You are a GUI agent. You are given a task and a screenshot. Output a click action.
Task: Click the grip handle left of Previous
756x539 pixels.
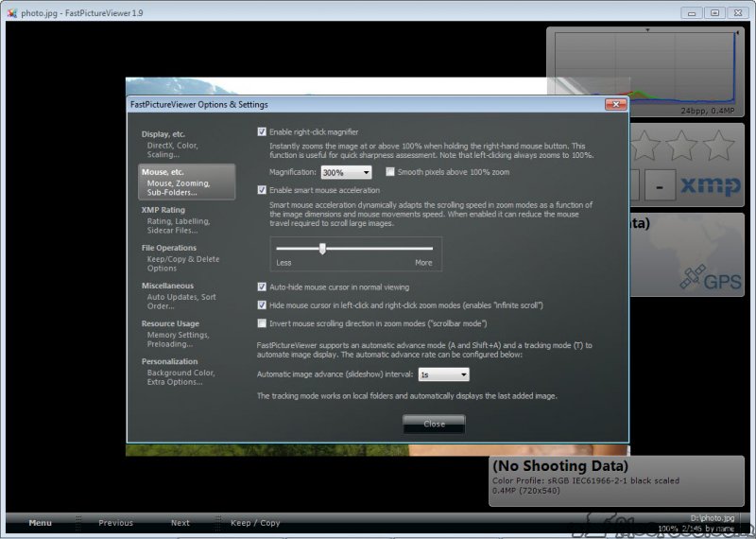[x=78, y=523]
